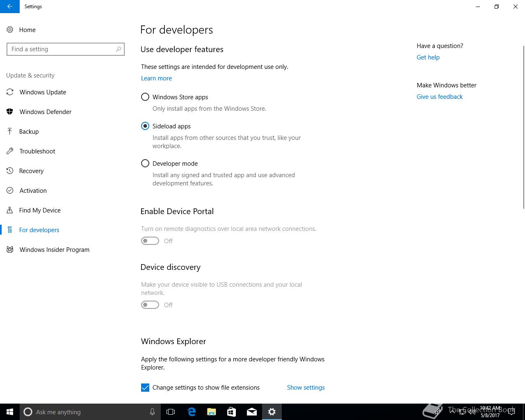Open Troubleshoot via its wrench icon
525x420 pixels.
click(10, 151)
